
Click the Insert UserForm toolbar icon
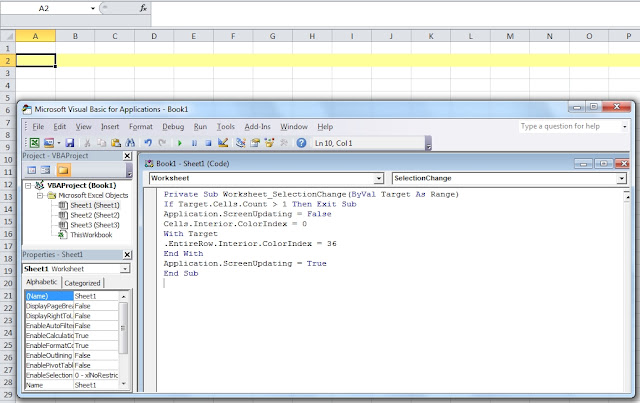49,143
